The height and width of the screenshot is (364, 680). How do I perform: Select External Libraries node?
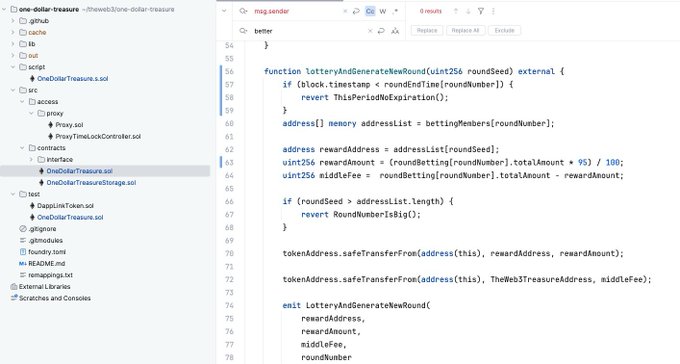pos(44,286)
